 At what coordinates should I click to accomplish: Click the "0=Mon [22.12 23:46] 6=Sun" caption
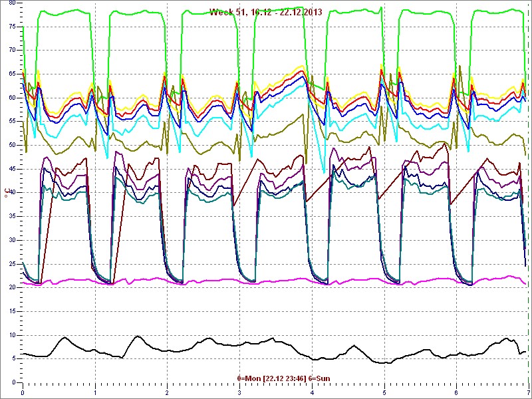click(x=283, y=378)
